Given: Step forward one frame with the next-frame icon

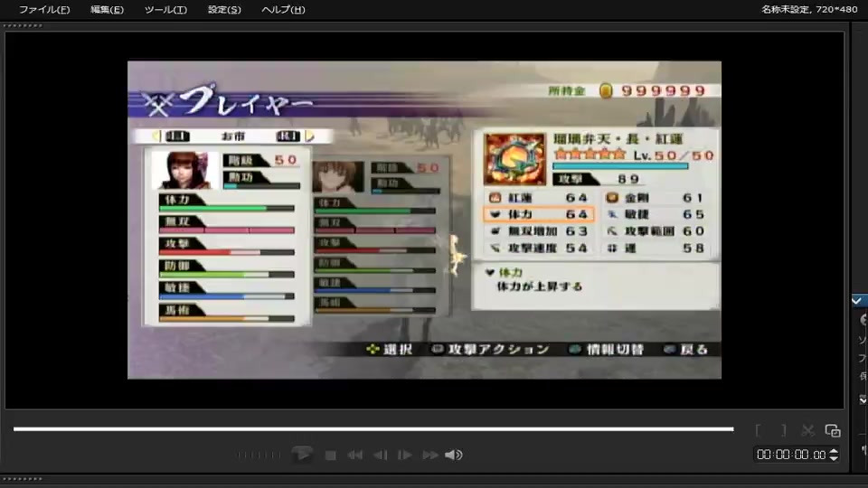Looking at the screenshot, I should pos(405,455).
